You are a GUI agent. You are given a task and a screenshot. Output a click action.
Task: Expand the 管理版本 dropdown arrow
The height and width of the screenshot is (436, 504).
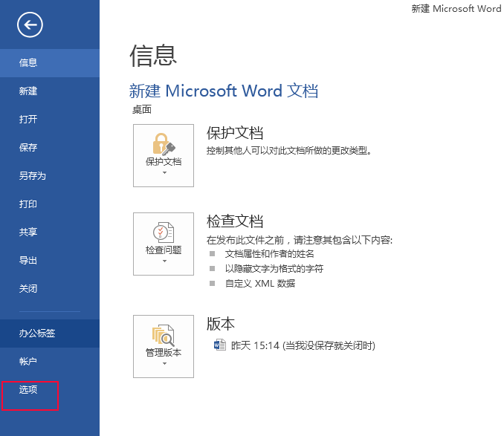tap(164, 364)
